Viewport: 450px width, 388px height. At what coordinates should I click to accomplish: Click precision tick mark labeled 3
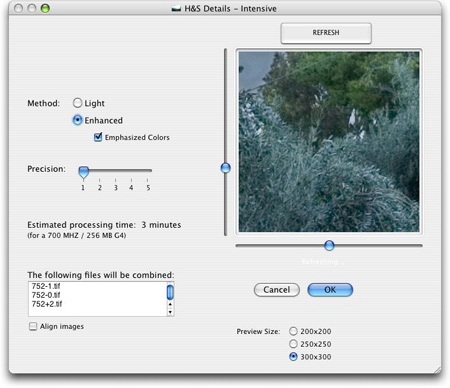(x=116, y=185)
